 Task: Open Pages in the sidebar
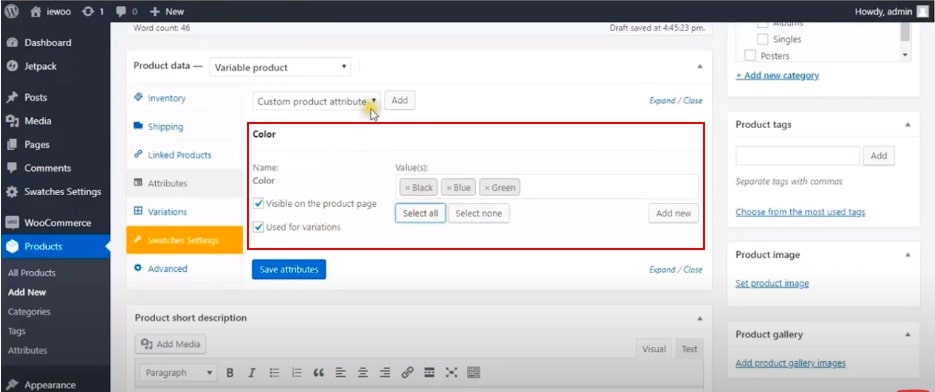(37, 144)
